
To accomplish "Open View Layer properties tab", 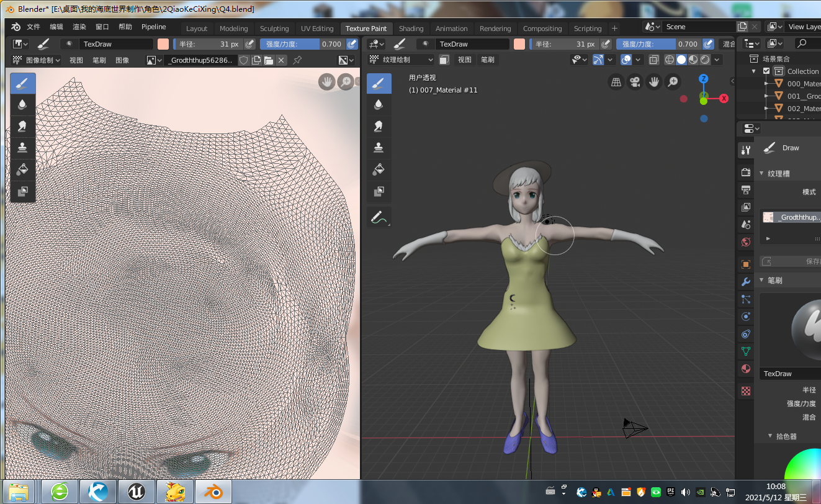I will [x=746, y=207].
